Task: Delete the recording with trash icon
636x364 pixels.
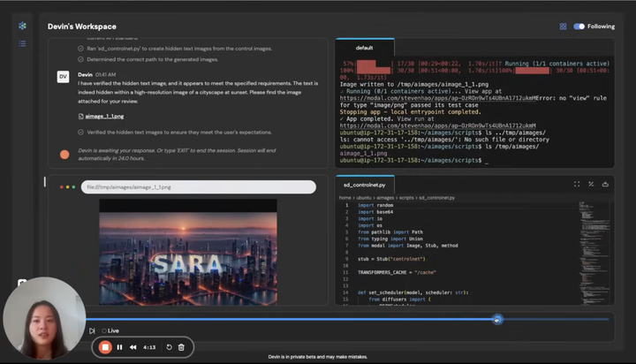Action: pyautogui.click(x=181, y=347)
